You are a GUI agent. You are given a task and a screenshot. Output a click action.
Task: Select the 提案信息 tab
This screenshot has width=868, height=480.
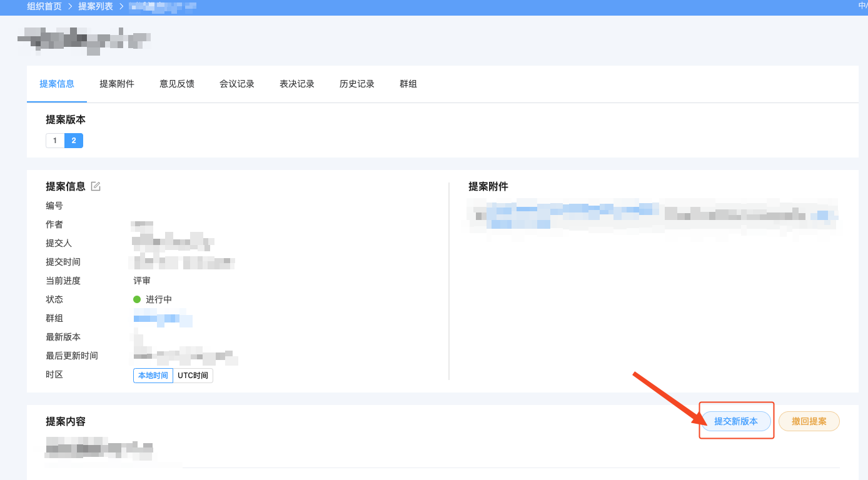click(57, 84)
